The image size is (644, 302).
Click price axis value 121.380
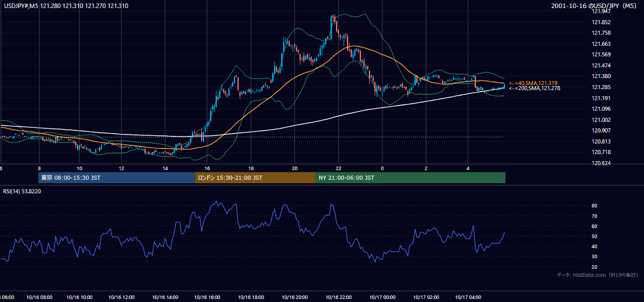(x=601, y=77)
